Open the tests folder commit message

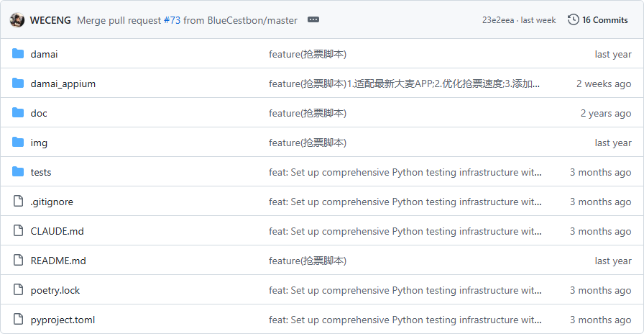[x=405, y=172]
